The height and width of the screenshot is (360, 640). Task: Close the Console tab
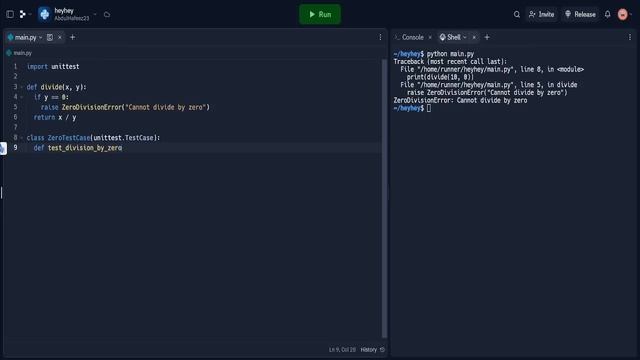(430, 37)
